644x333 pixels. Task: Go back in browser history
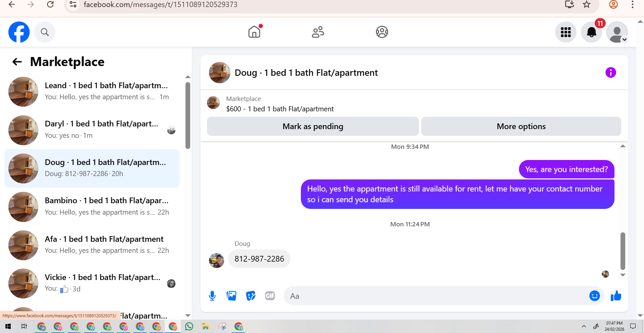pos(12,4)
